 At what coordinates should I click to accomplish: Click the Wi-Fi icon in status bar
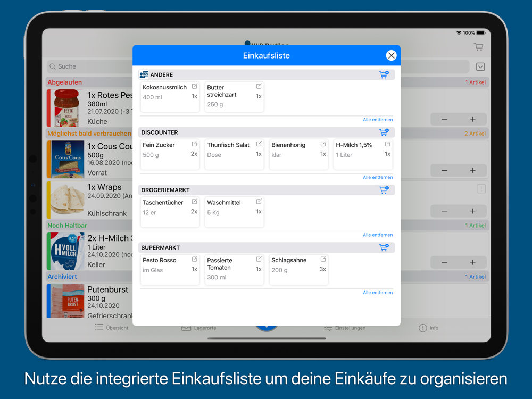coord(459,33)
